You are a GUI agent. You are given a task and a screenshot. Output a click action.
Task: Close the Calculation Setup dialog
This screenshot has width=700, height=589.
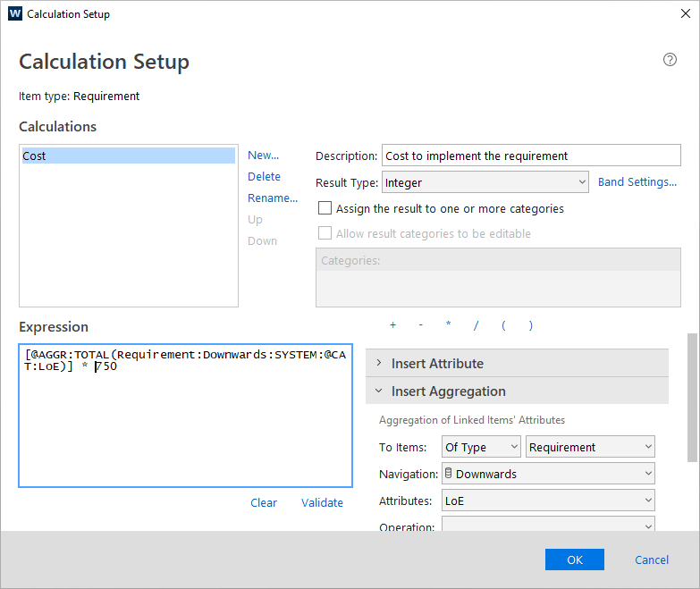686,13
